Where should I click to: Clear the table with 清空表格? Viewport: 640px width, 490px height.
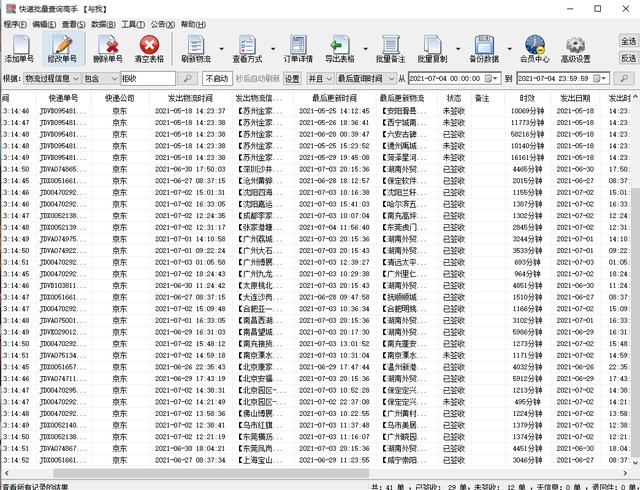point(150,48)
